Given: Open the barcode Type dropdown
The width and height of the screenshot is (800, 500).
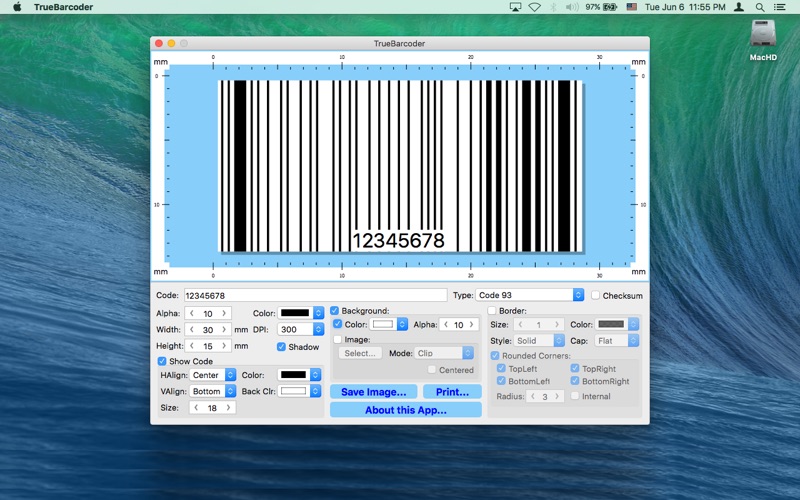Looking at the screenshot, I should (530, 295).
